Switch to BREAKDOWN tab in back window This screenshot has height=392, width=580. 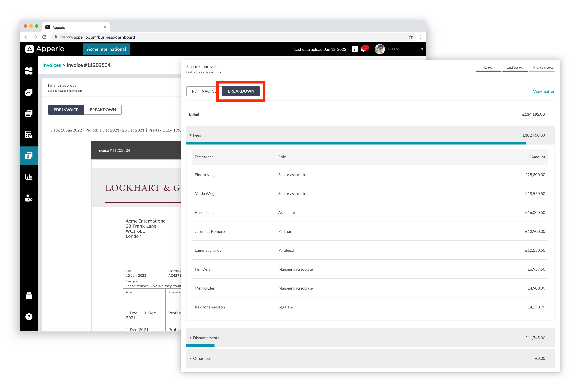(103, 110)
